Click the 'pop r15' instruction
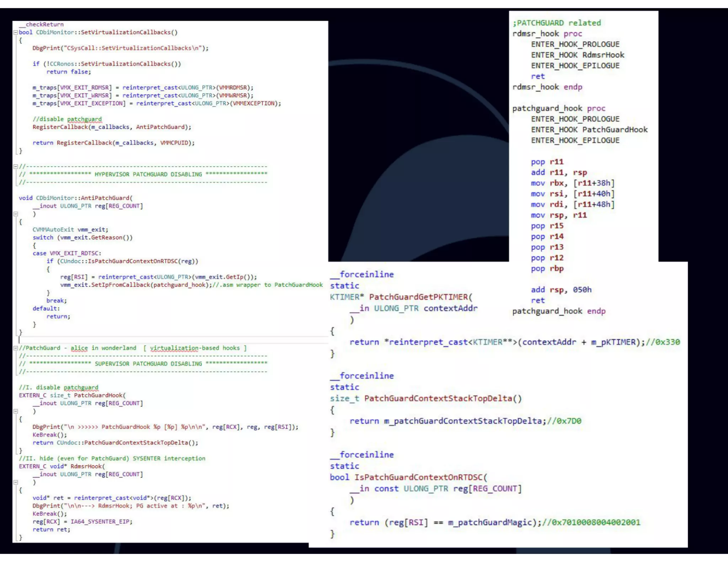 point(547,226)
